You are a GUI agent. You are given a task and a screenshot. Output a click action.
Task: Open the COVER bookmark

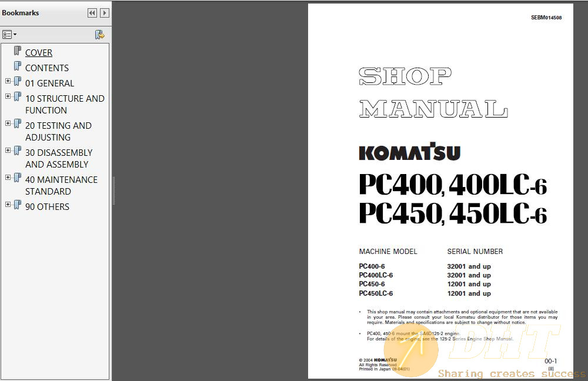coord(39,53)
